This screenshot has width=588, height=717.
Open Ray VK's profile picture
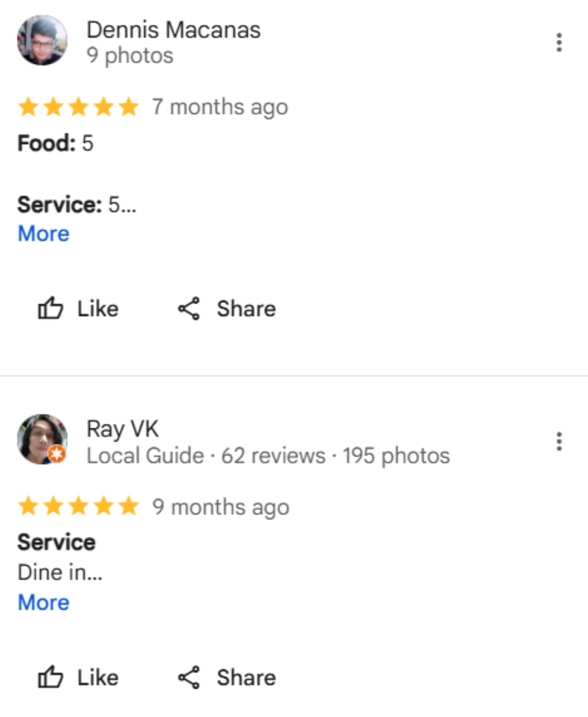tap(42, 439)
